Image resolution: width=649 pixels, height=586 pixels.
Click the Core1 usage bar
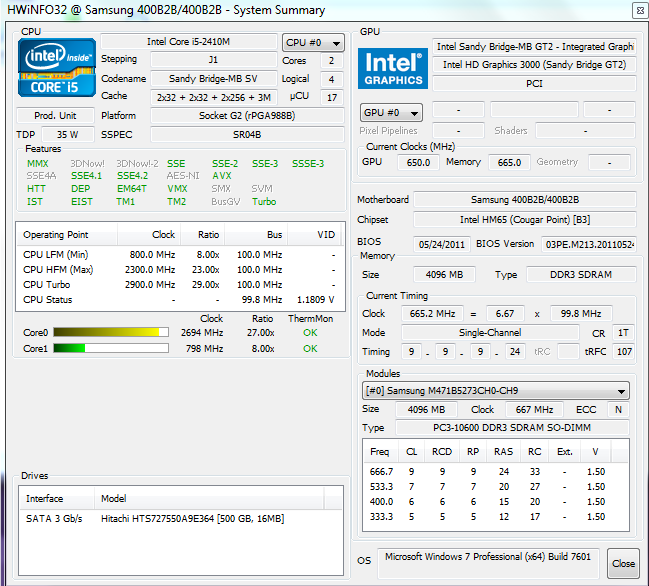111,348
